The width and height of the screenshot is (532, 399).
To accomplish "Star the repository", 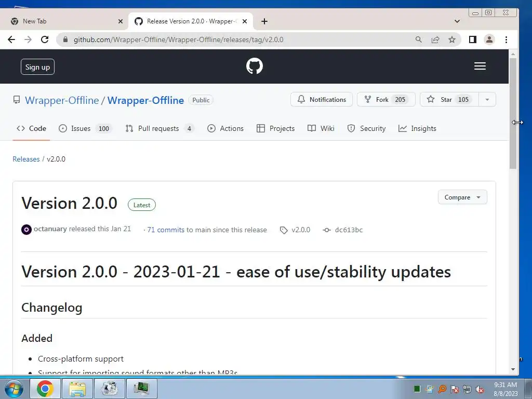I will (449, 99).
